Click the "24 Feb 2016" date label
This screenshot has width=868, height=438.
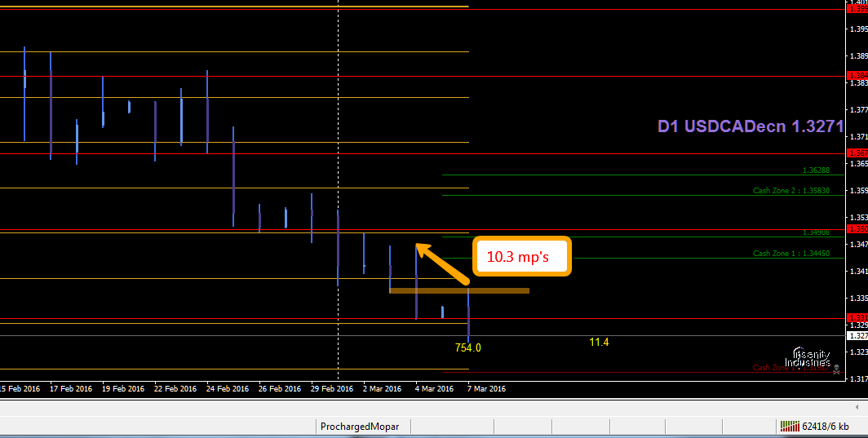(228, 389)
